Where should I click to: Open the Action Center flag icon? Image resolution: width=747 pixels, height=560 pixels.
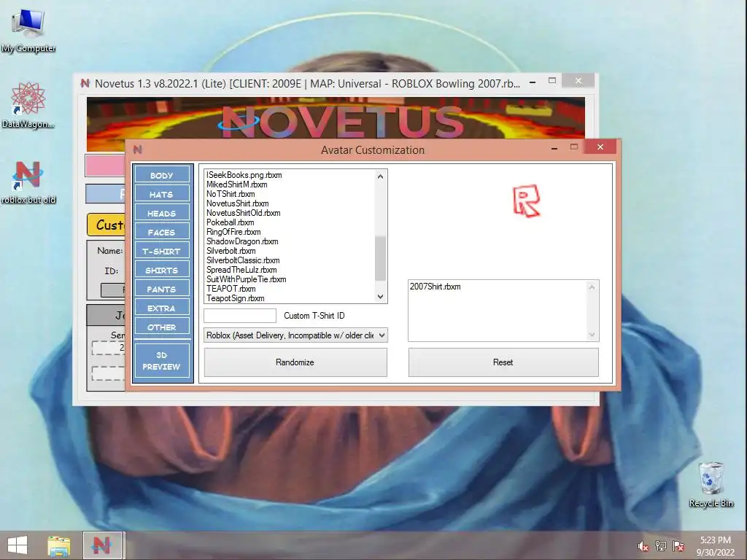click(x=678, y=546)
